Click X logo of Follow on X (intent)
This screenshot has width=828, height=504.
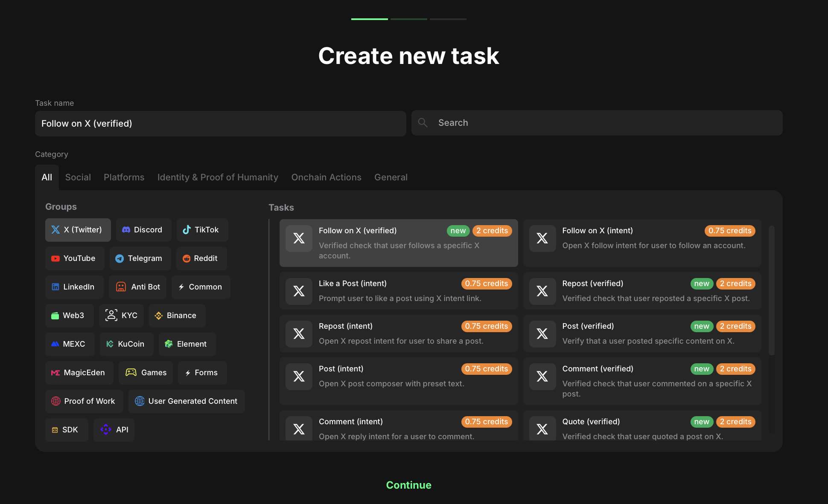[x=542, y=238]
